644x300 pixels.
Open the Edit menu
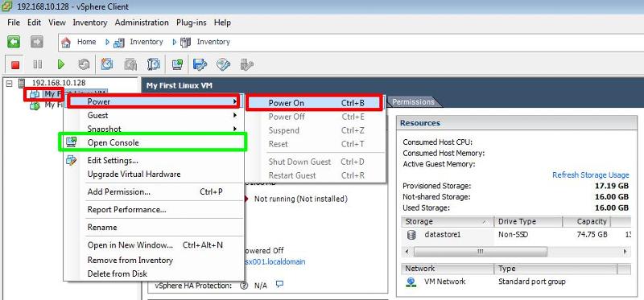click(34, 23)
